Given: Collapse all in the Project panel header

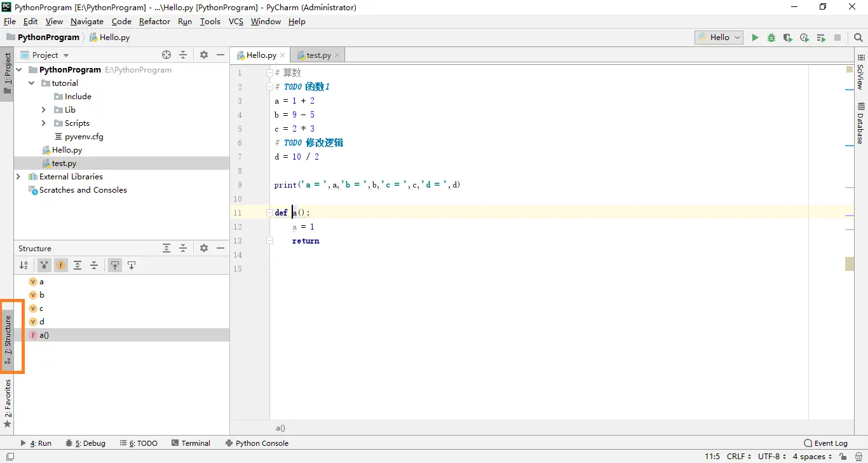Looking at the screenshot, I should pyautogui.click(x=183, y=55).
